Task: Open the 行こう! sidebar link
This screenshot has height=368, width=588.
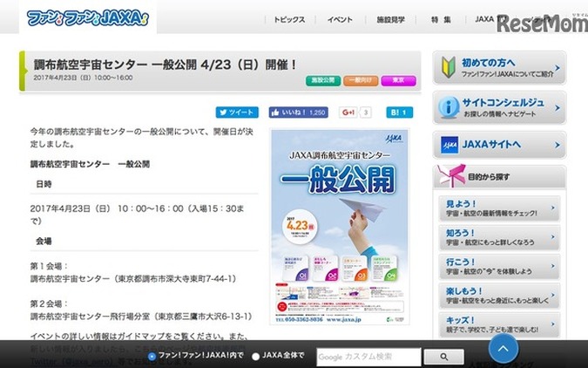Action: click(499, 267)
